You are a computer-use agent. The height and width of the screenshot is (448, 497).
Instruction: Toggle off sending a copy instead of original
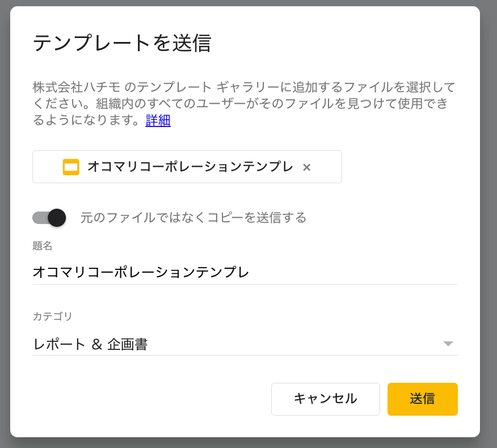[x=49, y=217]
